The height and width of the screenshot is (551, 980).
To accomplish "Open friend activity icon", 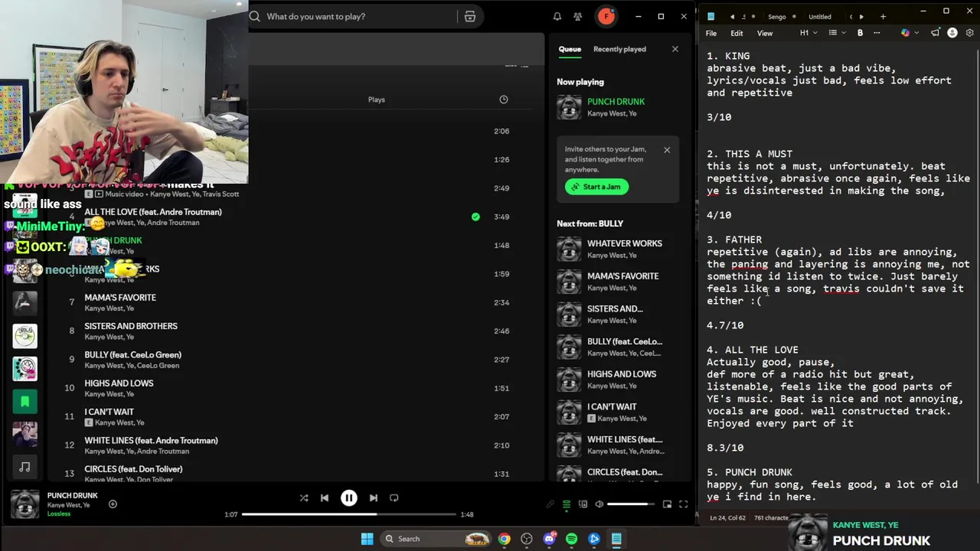I will point(578,16).
